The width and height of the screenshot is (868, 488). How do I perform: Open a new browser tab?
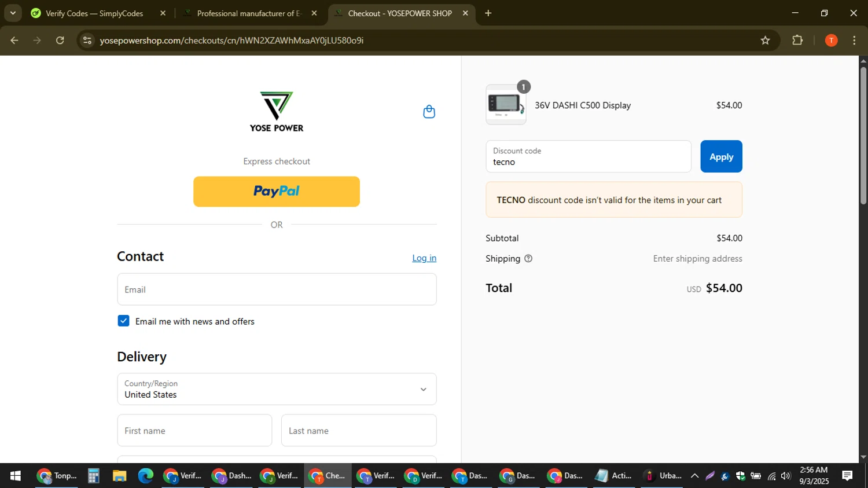(488, 13)
